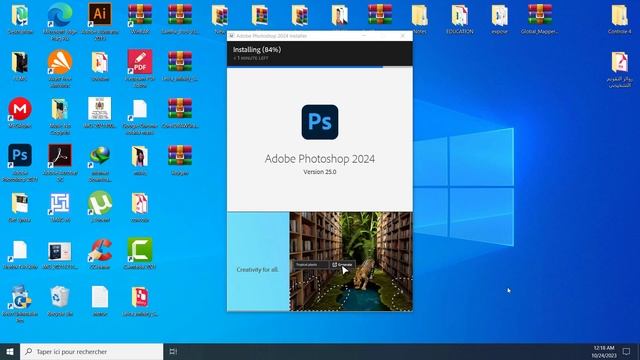Open Task View on the taskbar
The width and height of the screenshot is (640, 360).
[x=173, y=351]
